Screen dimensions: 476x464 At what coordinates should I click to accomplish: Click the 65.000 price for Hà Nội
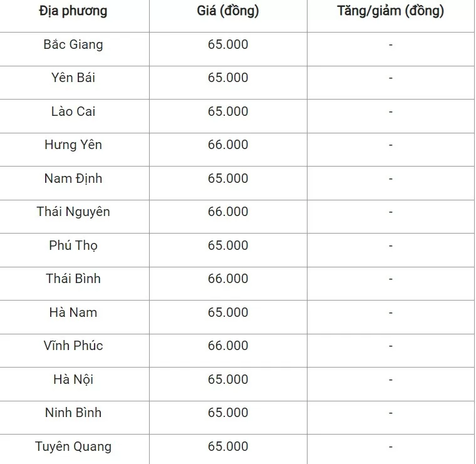[x=228, y=379]
